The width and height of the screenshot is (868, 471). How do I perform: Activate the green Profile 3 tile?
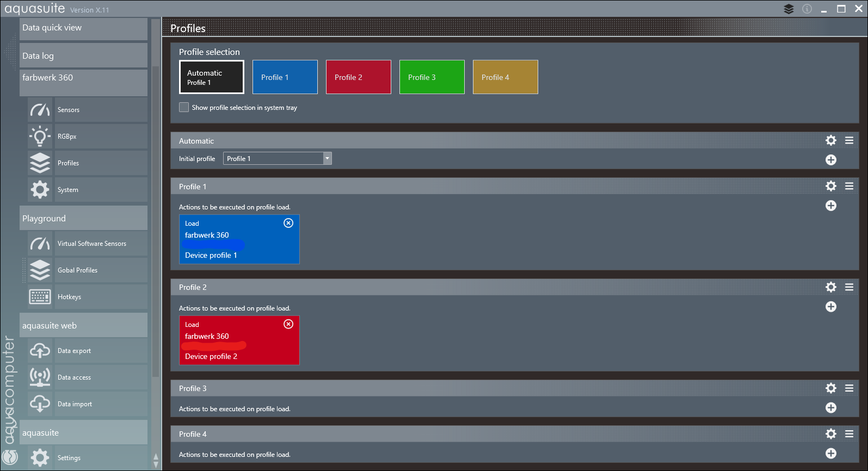[x=432, y=77]
